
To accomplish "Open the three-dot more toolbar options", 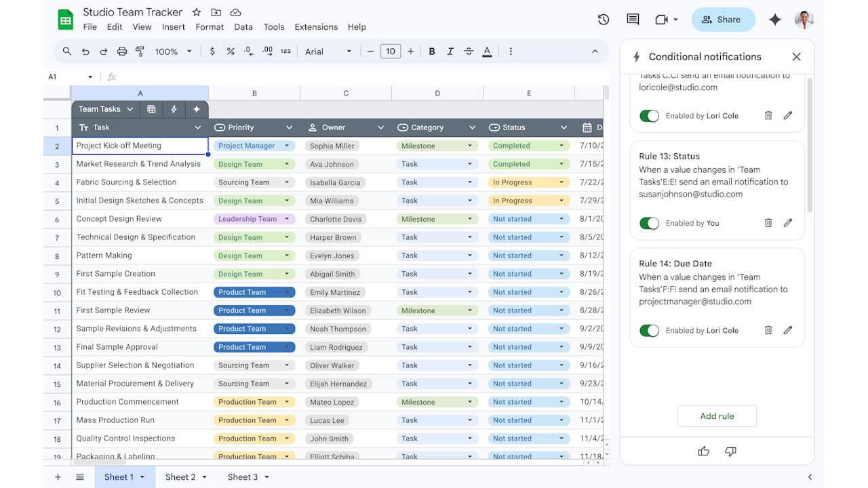I will [511, 52].
